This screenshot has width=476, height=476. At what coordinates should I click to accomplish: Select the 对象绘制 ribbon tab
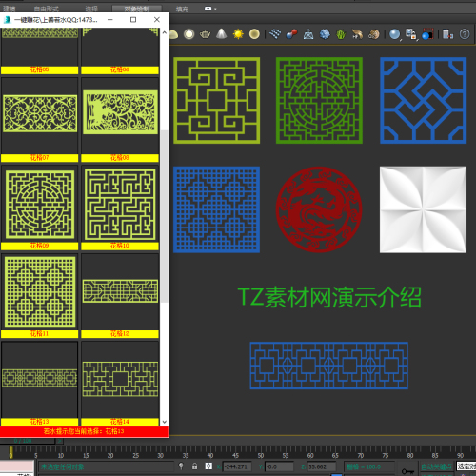(x=137, y=9)
